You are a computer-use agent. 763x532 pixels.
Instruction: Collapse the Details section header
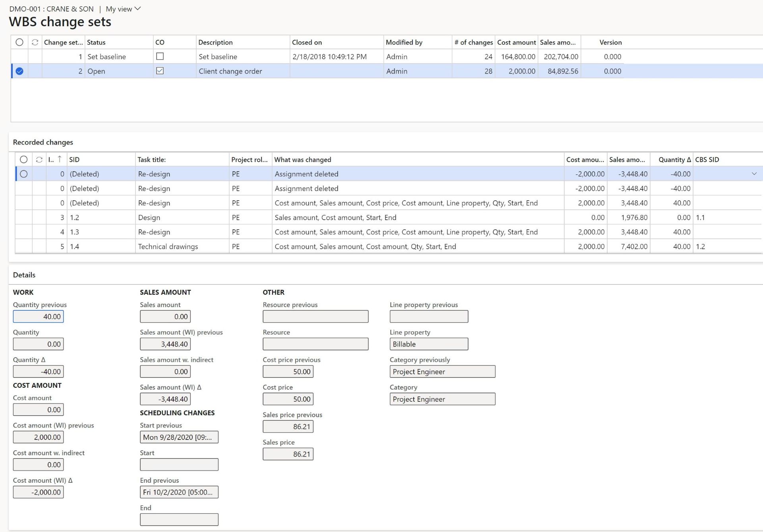pyautogui.click(x=24, y=275)
